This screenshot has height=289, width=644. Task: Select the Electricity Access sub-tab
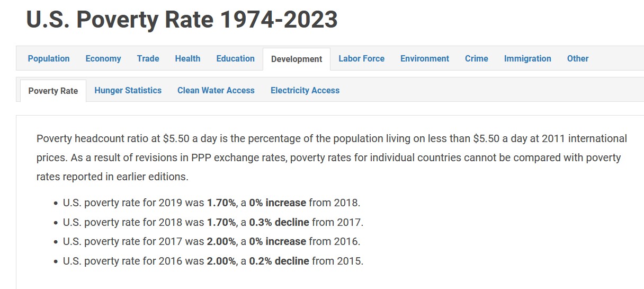pyautogui.click(x=305, y=90)
